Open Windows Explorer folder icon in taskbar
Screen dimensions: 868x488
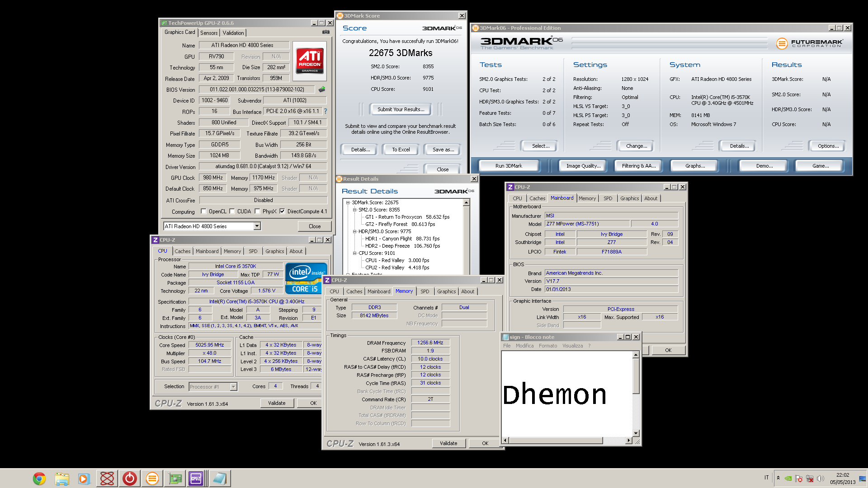click(62, 479)
